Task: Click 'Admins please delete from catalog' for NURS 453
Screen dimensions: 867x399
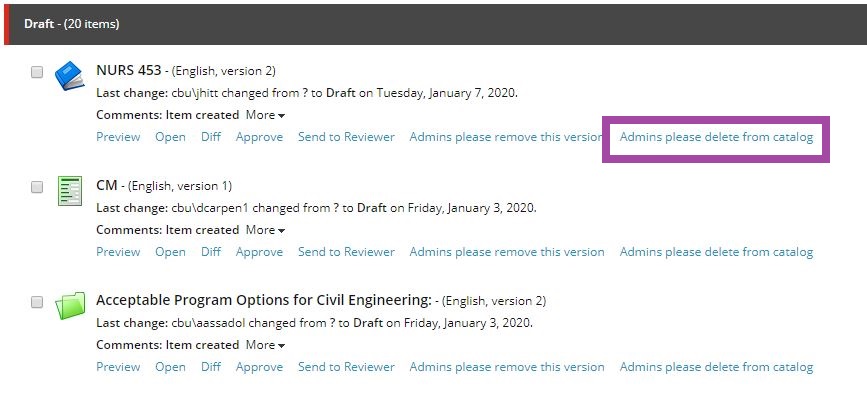Action: tap(716, 137)
